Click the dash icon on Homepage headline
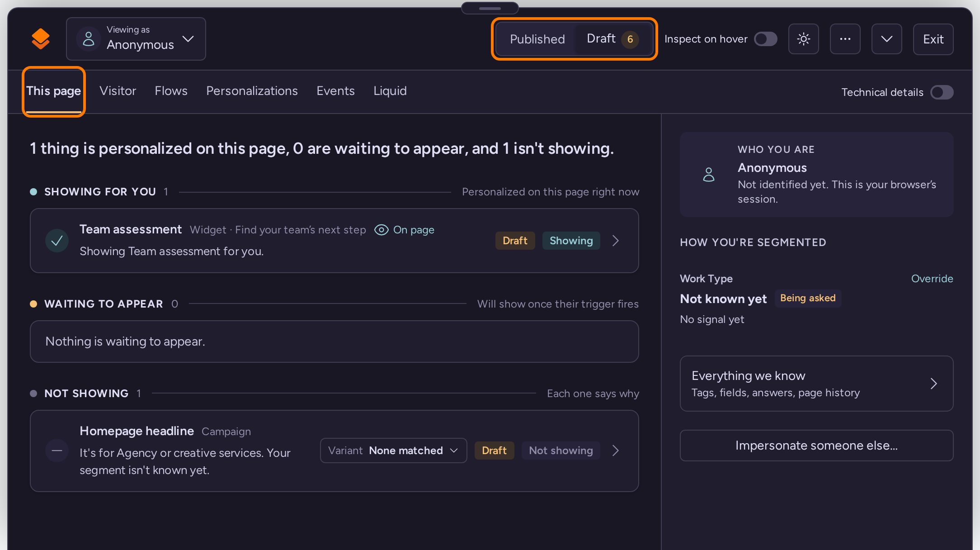 point(57,450)
